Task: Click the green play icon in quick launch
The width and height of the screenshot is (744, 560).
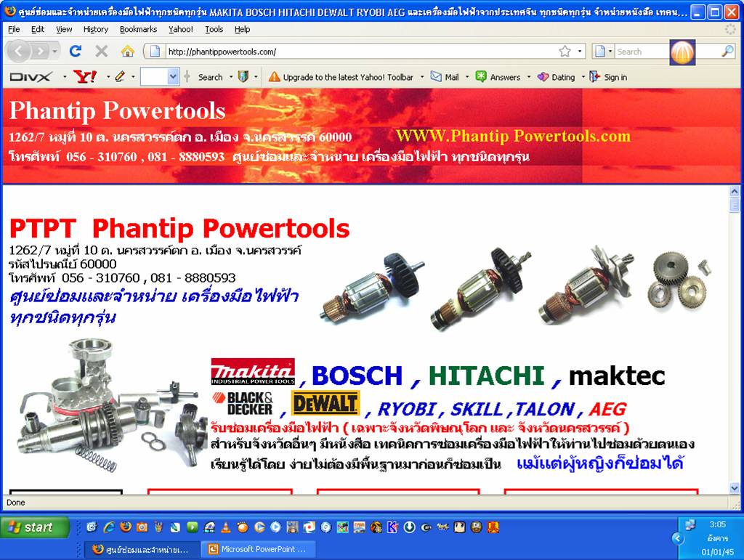Action: pos(192,527)
